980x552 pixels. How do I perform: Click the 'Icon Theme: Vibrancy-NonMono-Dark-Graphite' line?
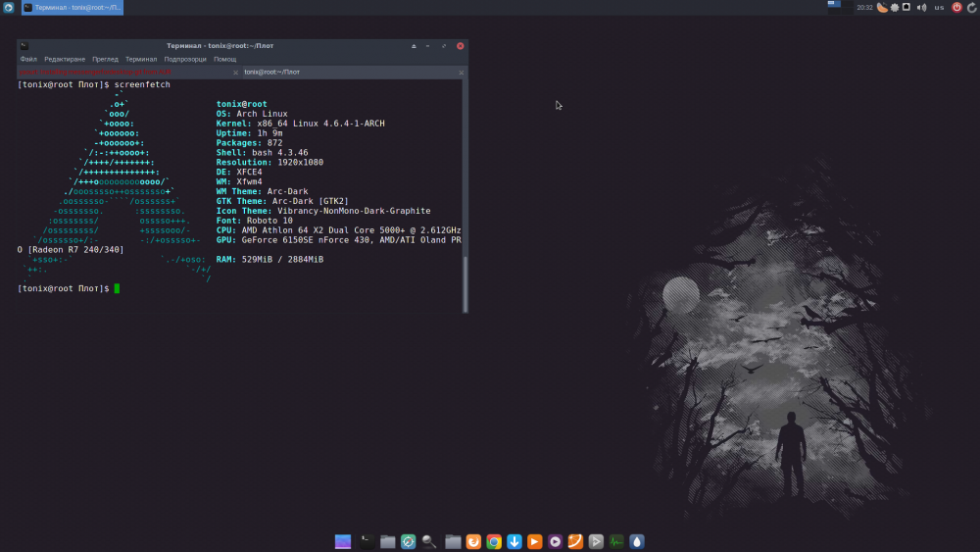(x=323, y=211)
